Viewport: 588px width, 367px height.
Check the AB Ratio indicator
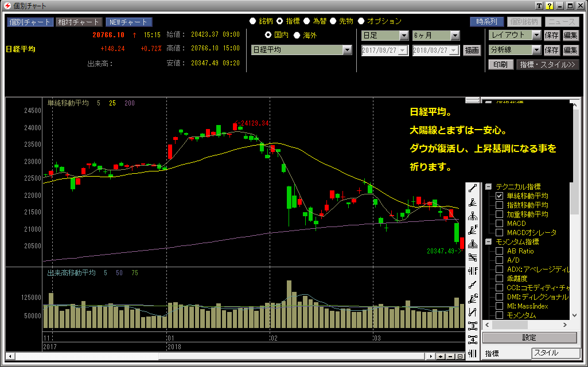499,251
